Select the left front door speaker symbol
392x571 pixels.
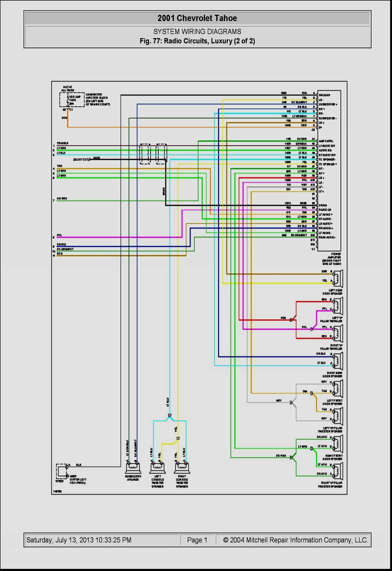[x=338, y=388]
